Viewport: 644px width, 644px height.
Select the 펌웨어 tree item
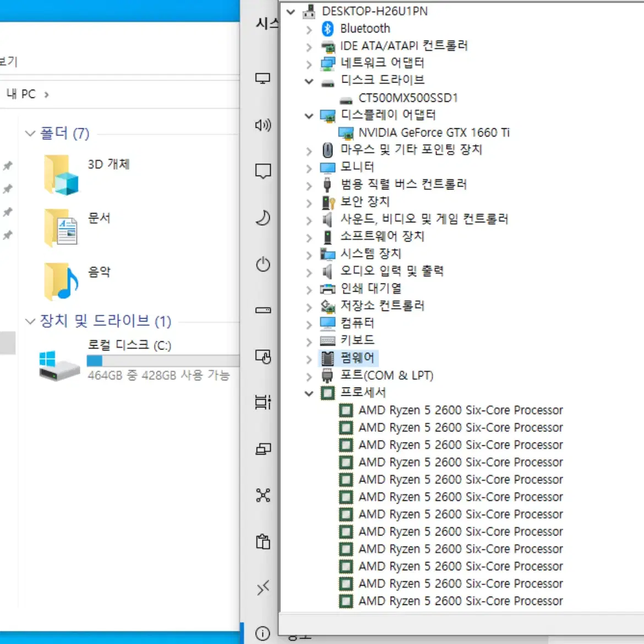357,358
